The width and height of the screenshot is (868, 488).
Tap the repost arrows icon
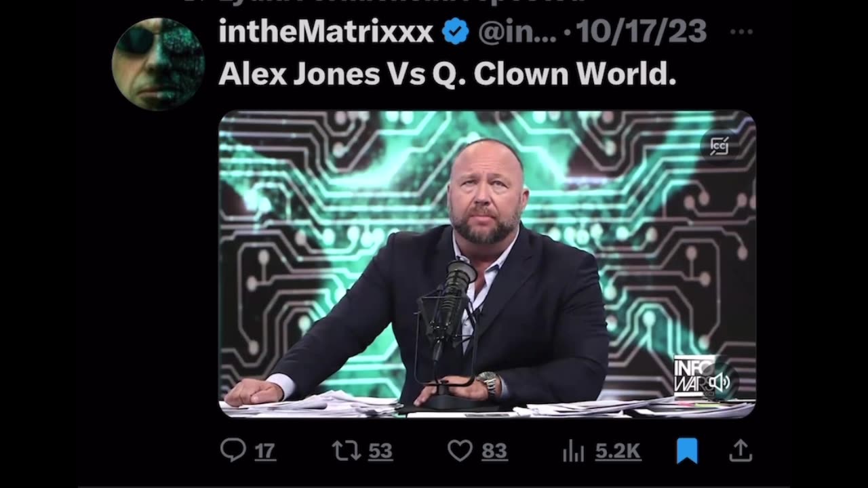pyautogui.click(x=345, y=450)
